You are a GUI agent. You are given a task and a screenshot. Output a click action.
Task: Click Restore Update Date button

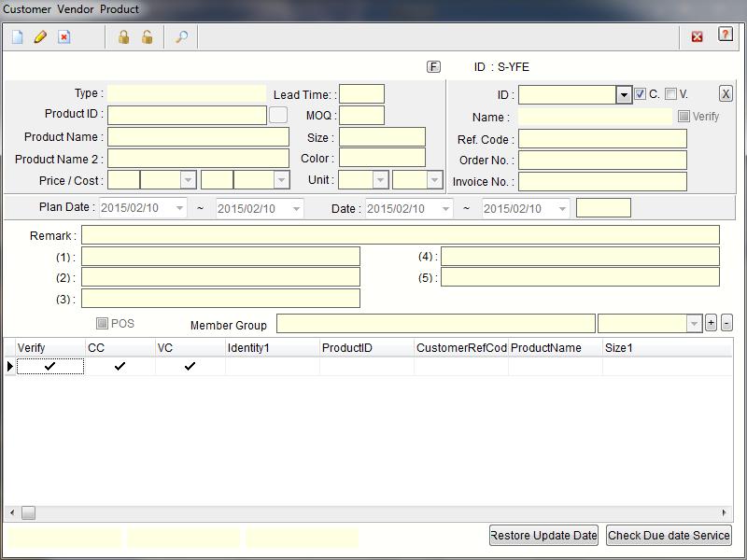(543, 535)
